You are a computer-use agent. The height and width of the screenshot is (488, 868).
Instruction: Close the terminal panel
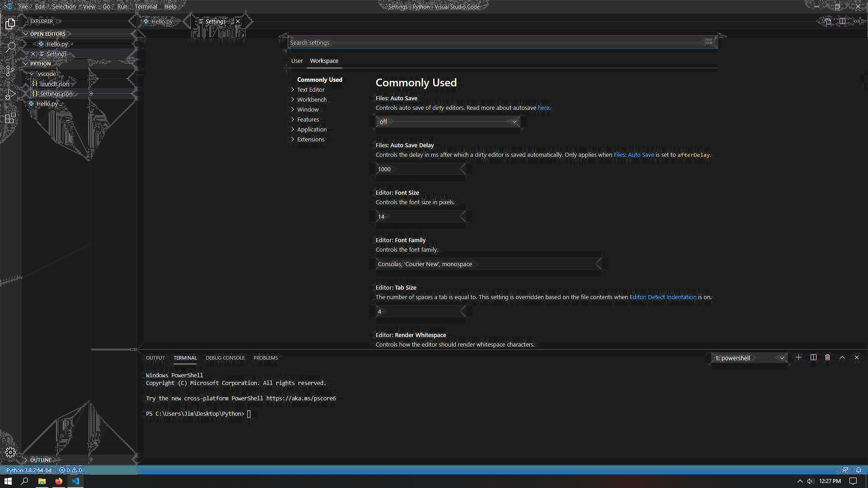[857, 357]
